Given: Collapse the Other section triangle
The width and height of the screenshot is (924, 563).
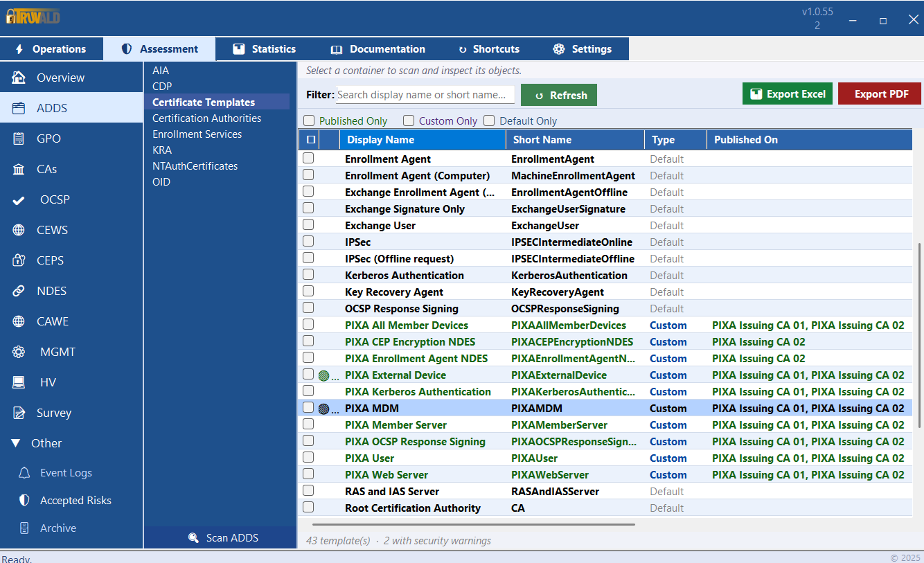Looking at the screenshot, I should click(x=16, y=443).
